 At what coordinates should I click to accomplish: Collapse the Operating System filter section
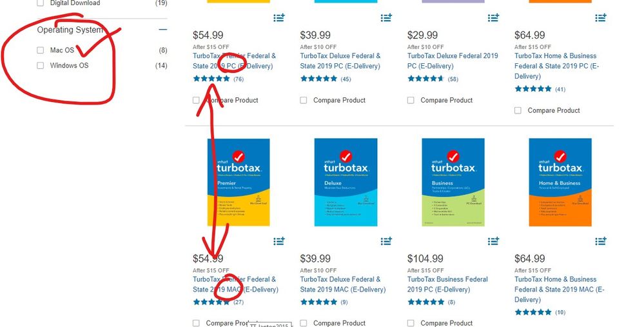[x=163, y=30]
